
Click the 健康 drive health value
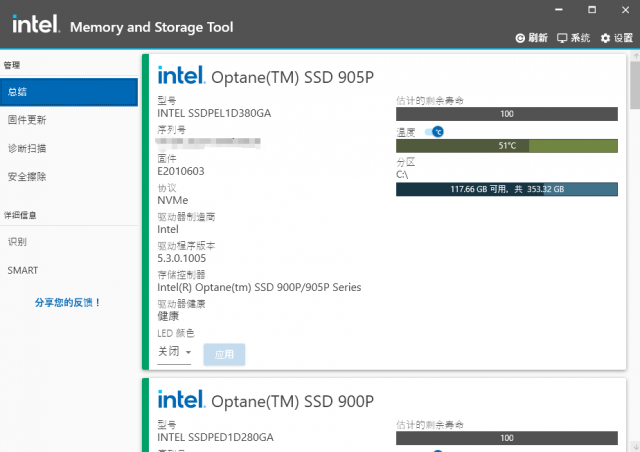click(x=168, y=316)
